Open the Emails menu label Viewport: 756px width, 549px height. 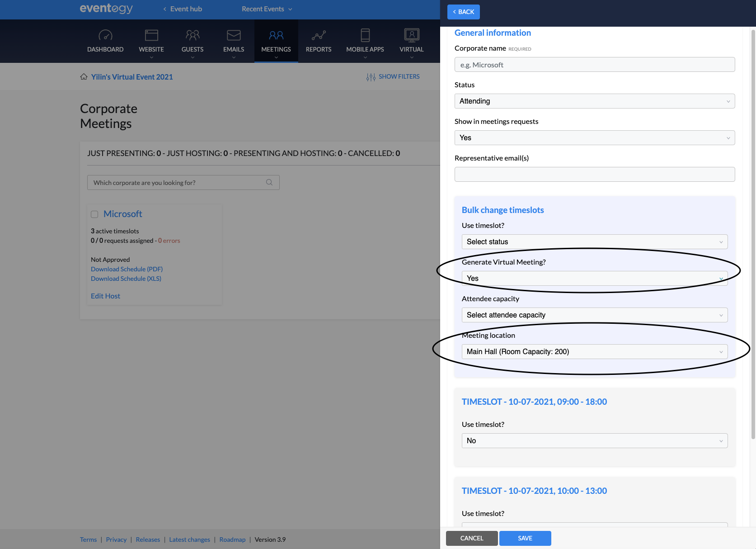234,49
